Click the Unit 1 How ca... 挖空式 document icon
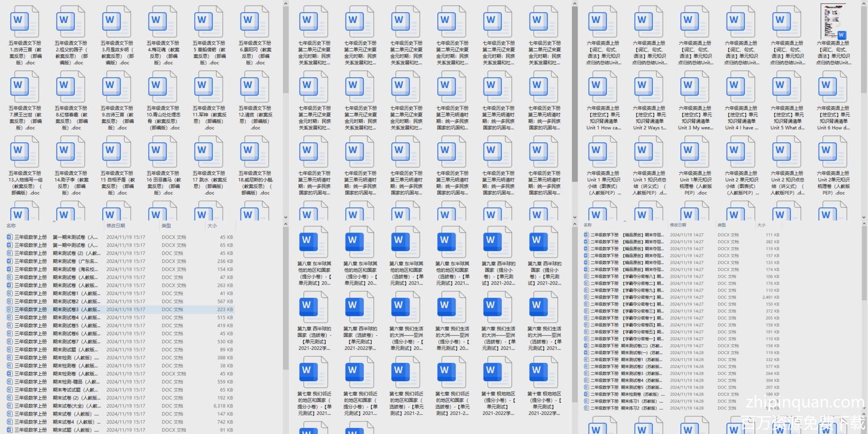The width and height of the screenshot is (868, 434). coord(602,87)
